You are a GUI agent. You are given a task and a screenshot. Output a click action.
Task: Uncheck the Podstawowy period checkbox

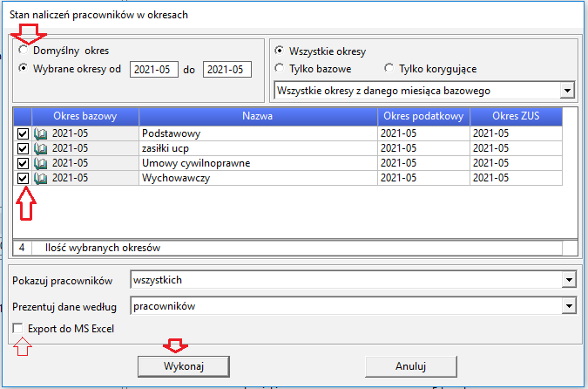tap(23, 133)
